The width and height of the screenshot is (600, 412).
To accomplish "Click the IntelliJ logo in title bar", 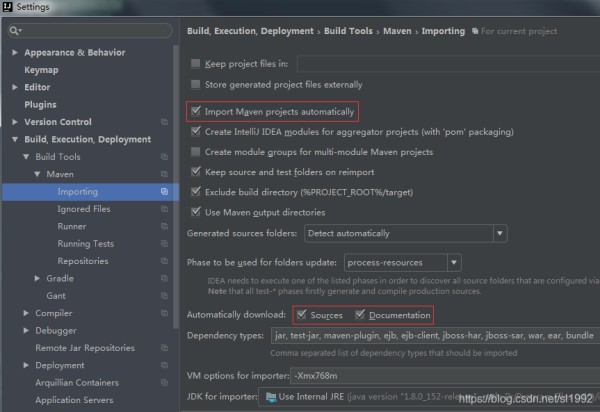I will [7, 7].
